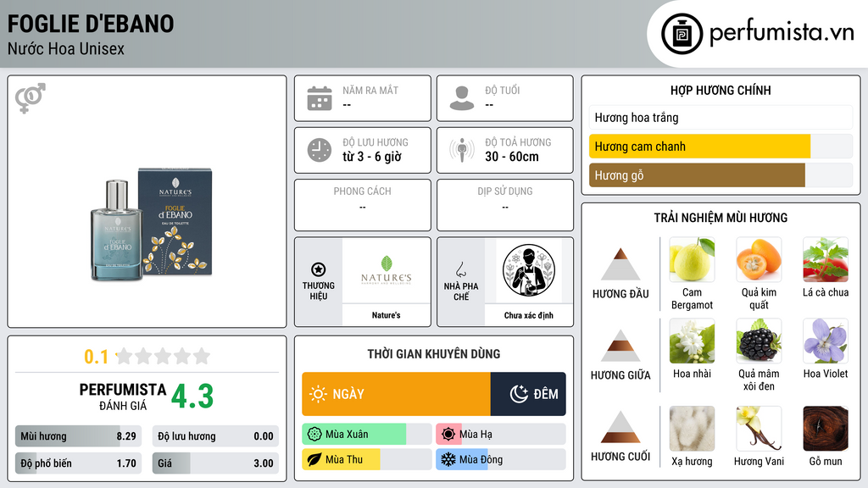
Task: Select the Hoa Violet note image
Action: pos(826,341)
